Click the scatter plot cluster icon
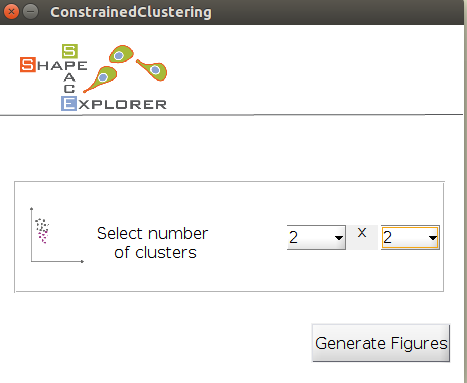 coord(57,235)
